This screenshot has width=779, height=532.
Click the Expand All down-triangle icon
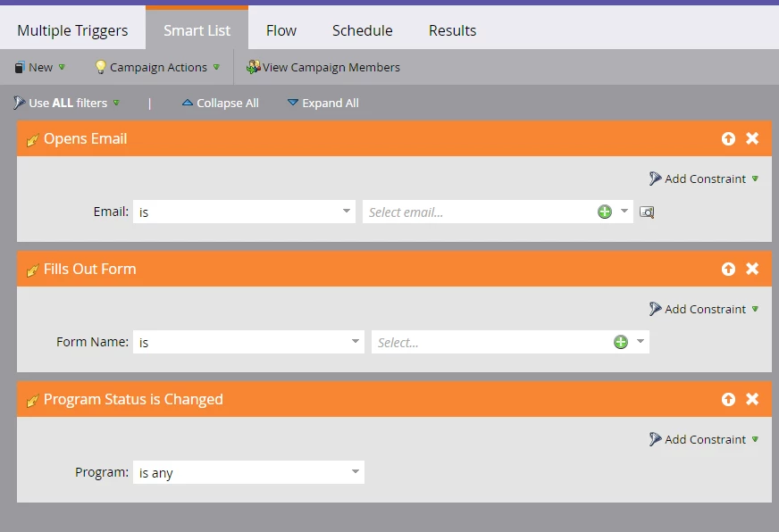tap(293, 103)
